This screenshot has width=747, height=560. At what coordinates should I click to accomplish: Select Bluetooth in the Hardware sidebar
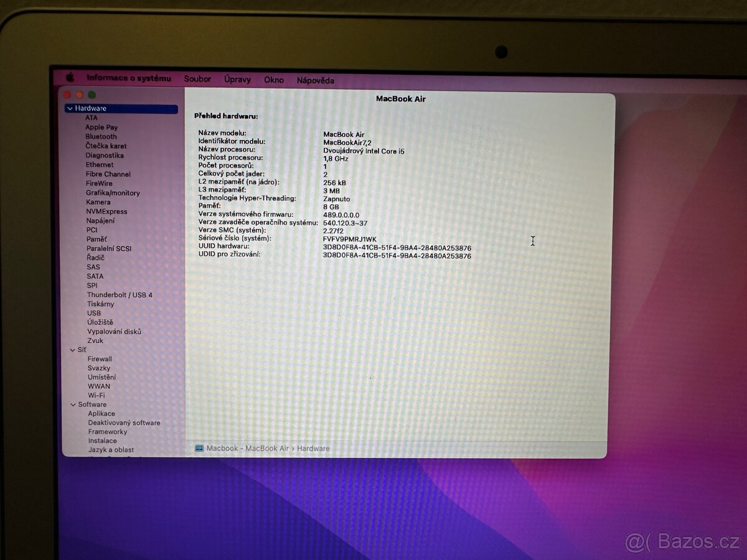100,136
